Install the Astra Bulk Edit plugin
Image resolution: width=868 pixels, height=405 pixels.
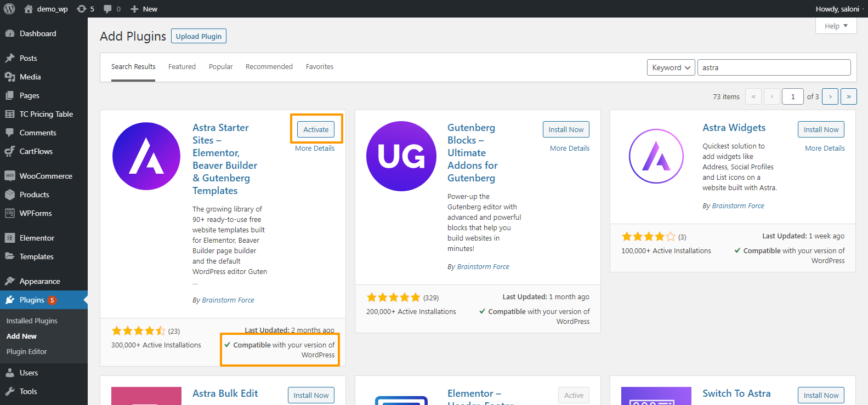[x=311, y=395]
